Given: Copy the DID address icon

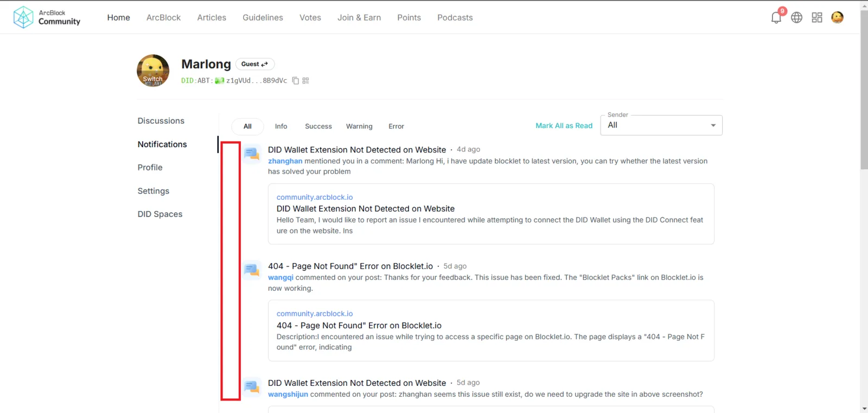Looking at the screenshot, I should (296, 80).
